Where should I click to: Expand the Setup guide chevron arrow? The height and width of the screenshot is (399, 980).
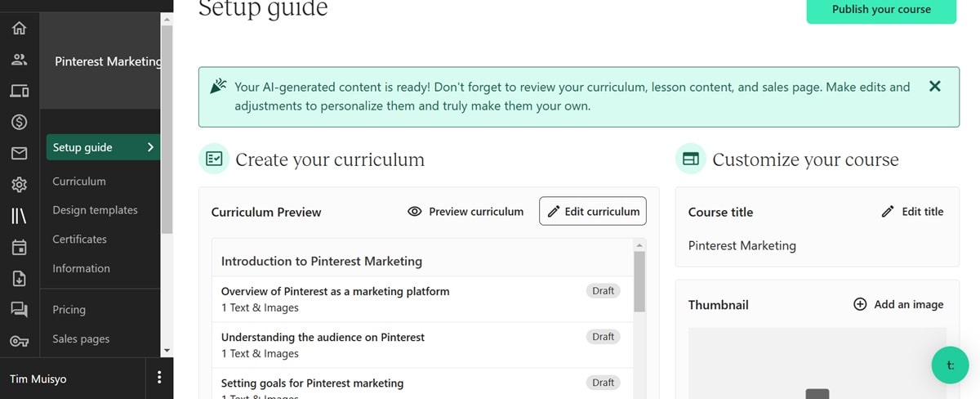click(150, 147)
